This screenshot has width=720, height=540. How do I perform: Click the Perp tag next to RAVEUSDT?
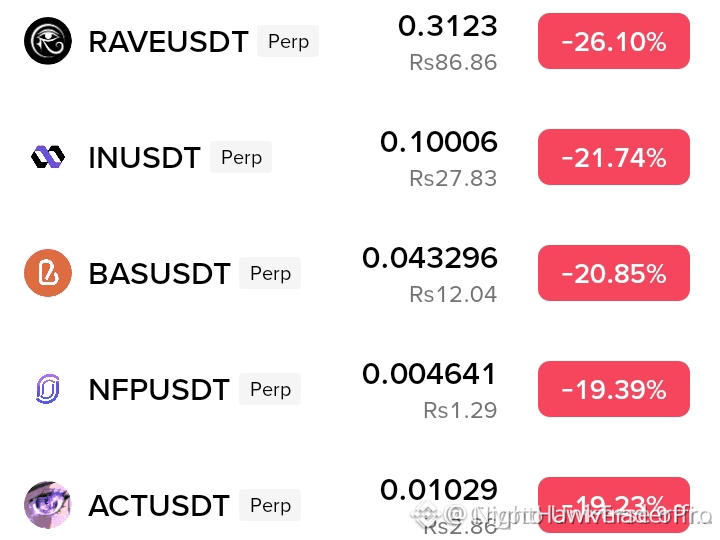click(288, 41)
